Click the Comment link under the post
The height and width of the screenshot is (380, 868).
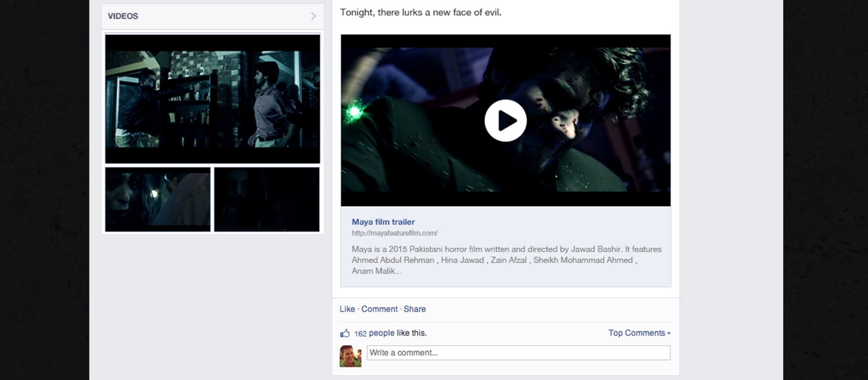pyautogui.click(x=379, y=309)
